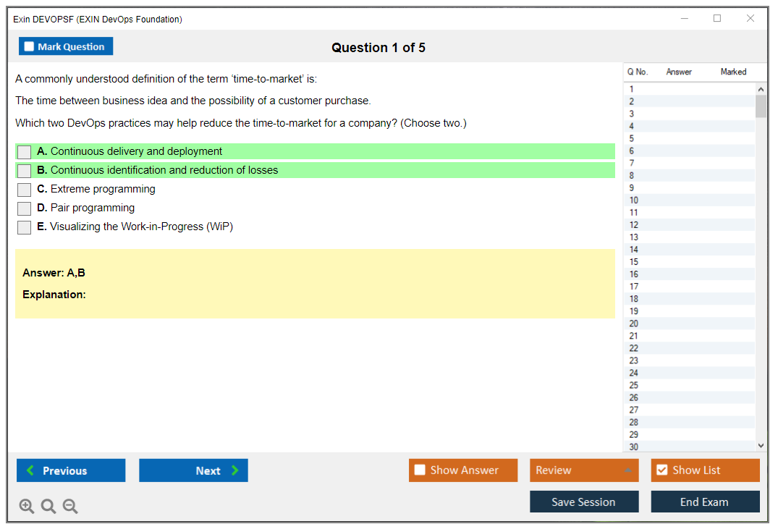
Task: Select answer A Continuous delivery and deployment
Action: [x=25, y=152]
